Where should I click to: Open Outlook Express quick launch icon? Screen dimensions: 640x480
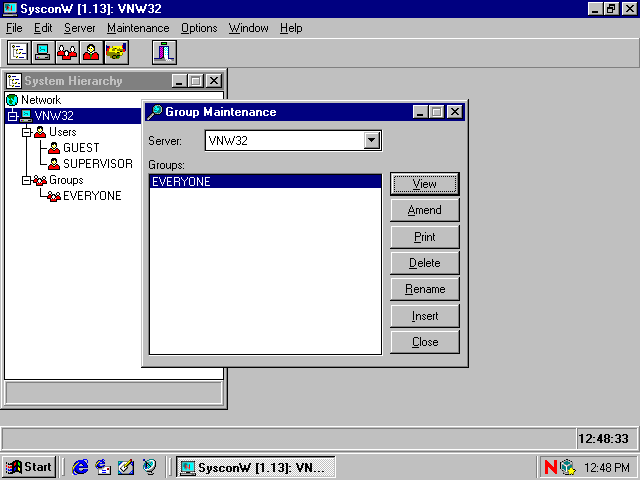click(103, 467)
